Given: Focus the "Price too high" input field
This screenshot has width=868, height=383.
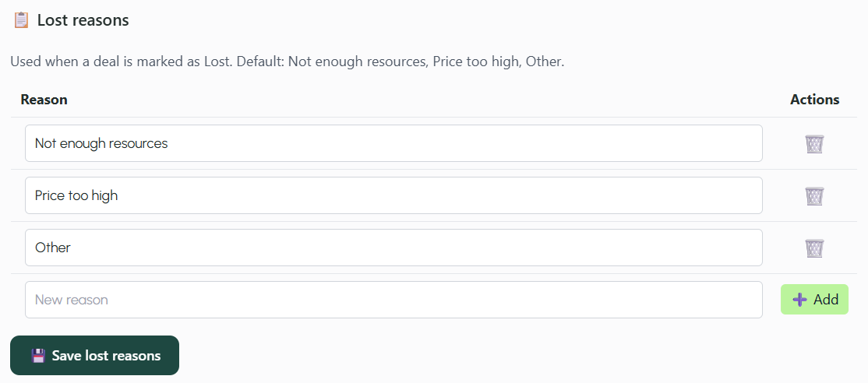Looking at the screenshot, I should tap(393, 195).
